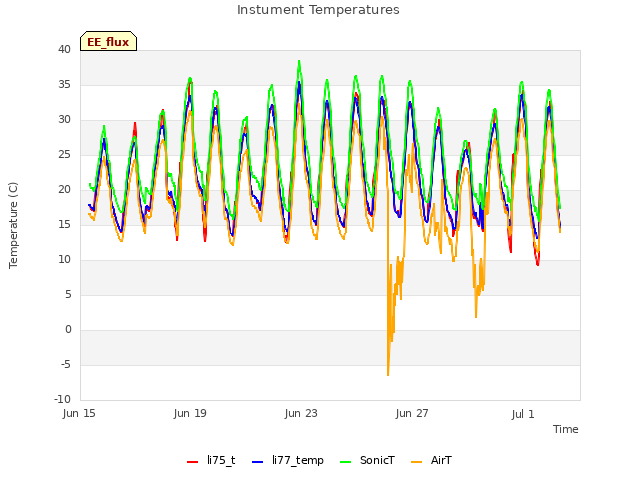Click the Jun 23 x-axis label
Image resolution: width=640 pixels, height=480 pixels.
[301, 413]
